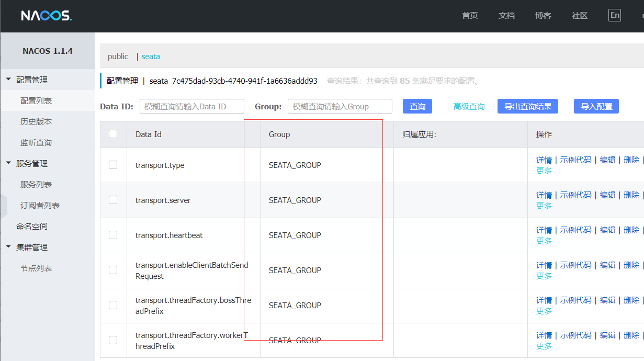
Task: Open 示例代码 for transport.type
Action: click(x=576, y=160)
